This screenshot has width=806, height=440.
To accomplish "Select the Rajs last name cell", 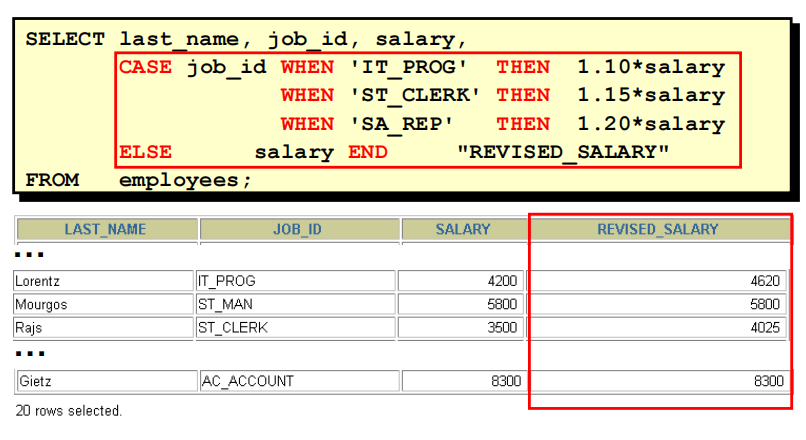I will click(103, 327).
